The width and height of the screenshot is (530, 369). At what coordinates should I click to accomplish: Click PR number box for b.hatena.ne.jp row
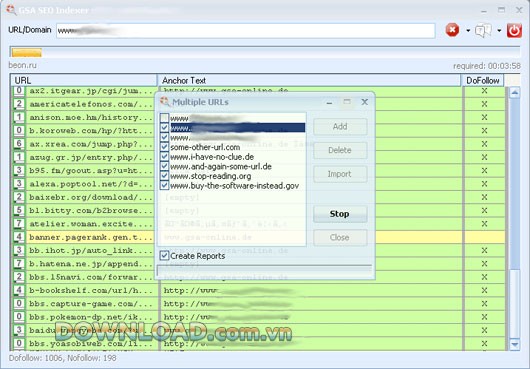coord(19,264)
